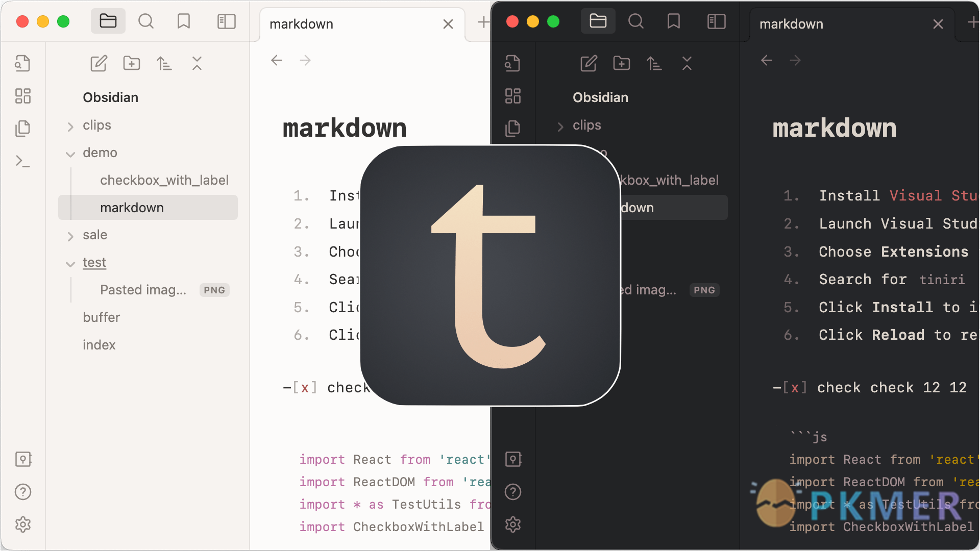The width and height of the screenshot is (980, 551).
Task: Select the markdown tab in dark window
Action: pyautogui.click(x=791, y=24)
